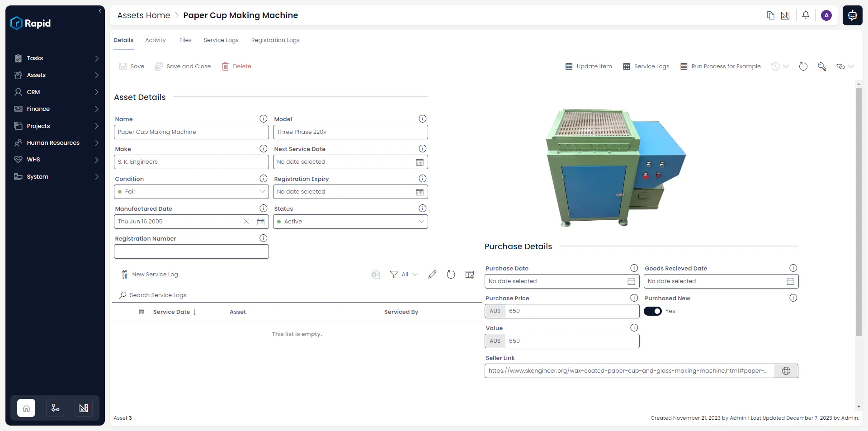Expand the Human Resources sidebar menu
The width and height of the screenshot is (868, 431).
[x=55, y=143]
